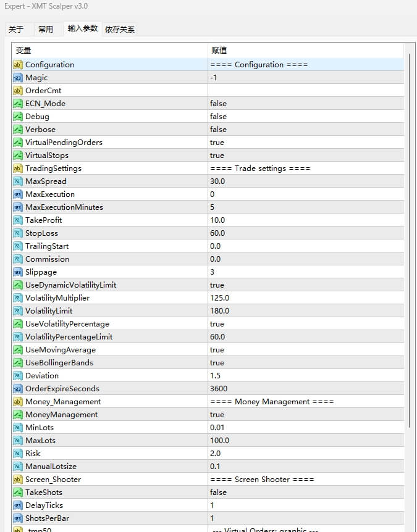Click the ECN_Mode boolean type icon
Screen dimensions: 417x532
coord(17,104)
